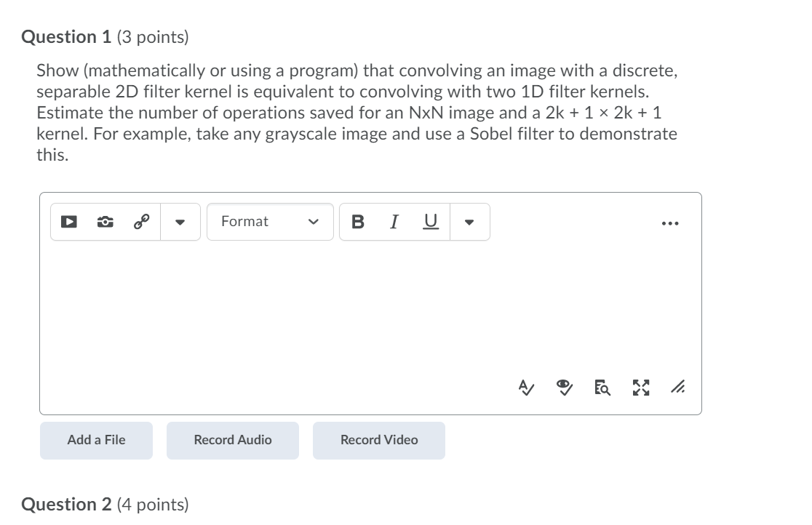Click the Record Audio button
The image size is (812, 525).
[232, 440]
